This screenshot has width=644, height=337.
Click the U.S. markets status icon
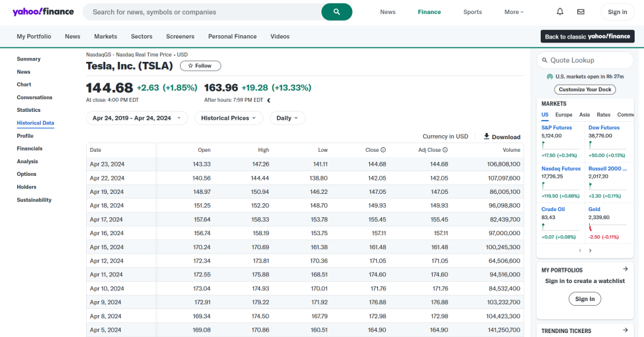(x=549, y=77)
